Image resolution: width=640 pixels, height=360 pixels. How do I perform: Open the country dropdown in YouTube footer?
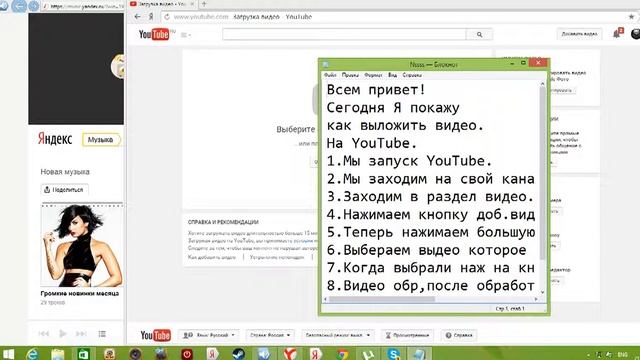(270, 335)
